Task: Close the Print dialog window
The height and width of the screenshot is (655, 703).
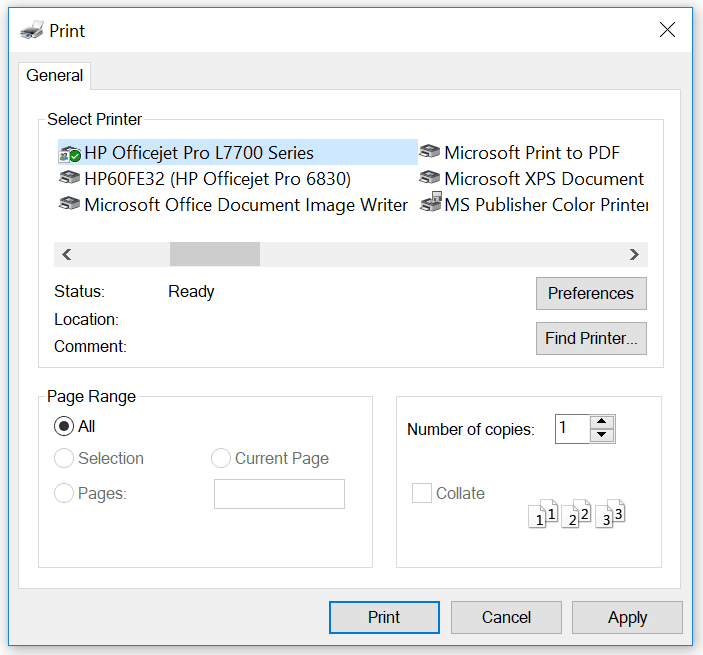Action: 667,30
